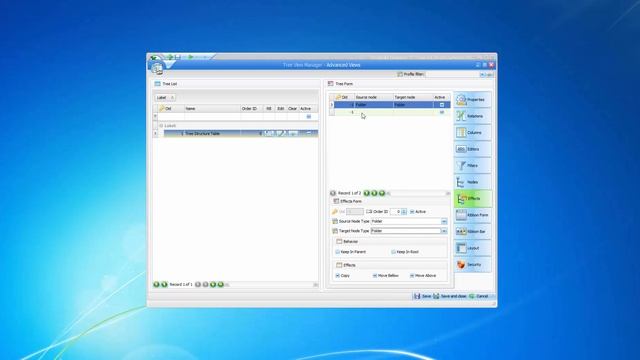Image resolution: width=640 pixels, height=360 pixels.
Task: Open the Ribbon Form side tab
Action: 473,215
